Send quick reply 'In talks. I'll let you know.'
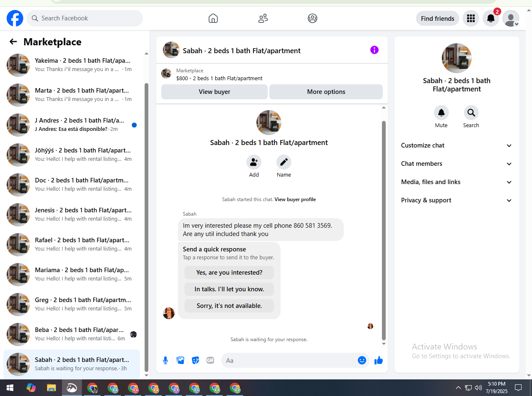532x396 pixels. coord(229,289)
